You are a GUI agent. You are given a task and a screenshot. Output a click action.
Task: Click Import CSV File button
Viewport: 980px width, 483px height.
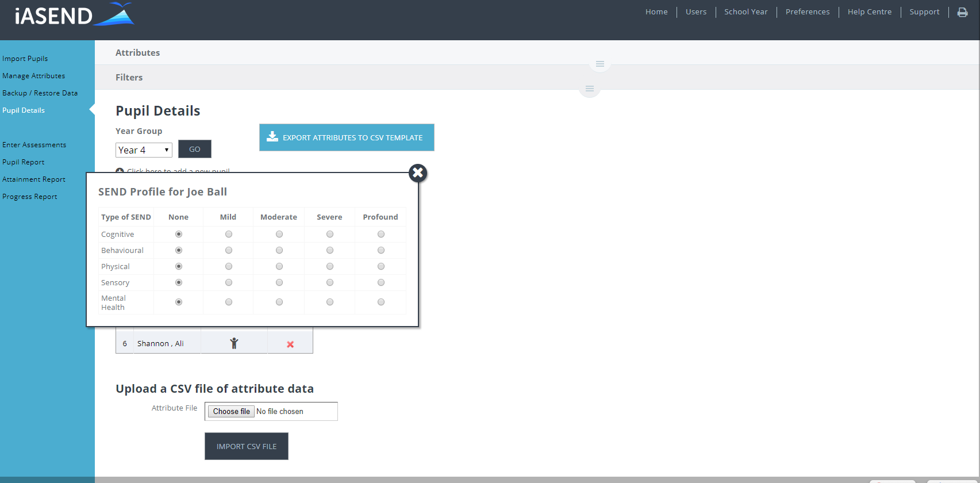(247, 446)
